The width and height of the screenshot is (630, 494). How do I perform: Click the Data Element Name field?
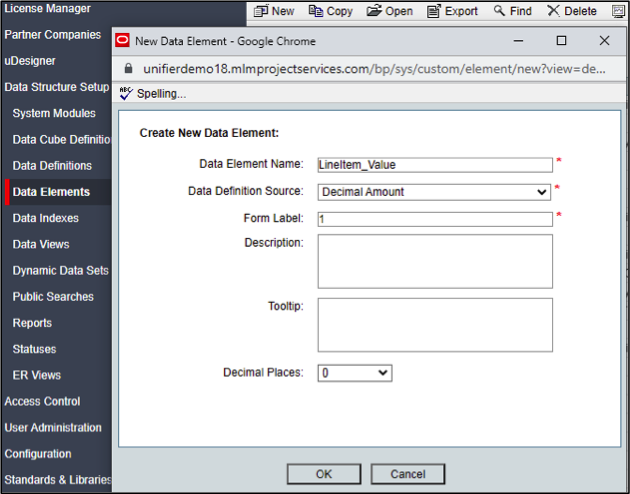[x=435, y=165]
